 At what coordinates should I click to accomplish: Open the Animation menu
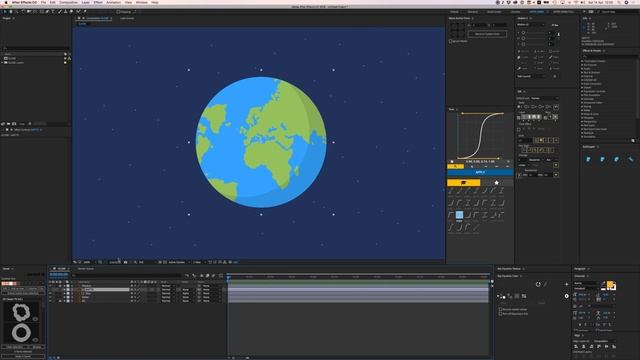(113, 2)
